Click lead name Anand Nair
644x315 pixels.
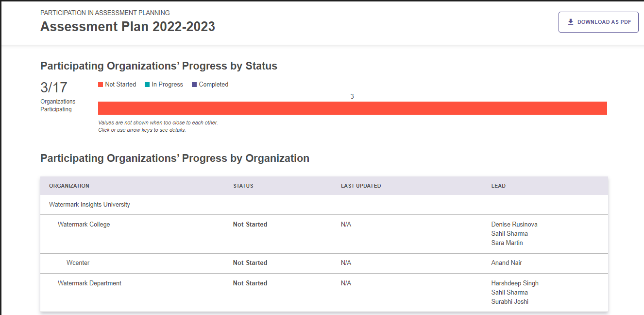click(507, 263)
